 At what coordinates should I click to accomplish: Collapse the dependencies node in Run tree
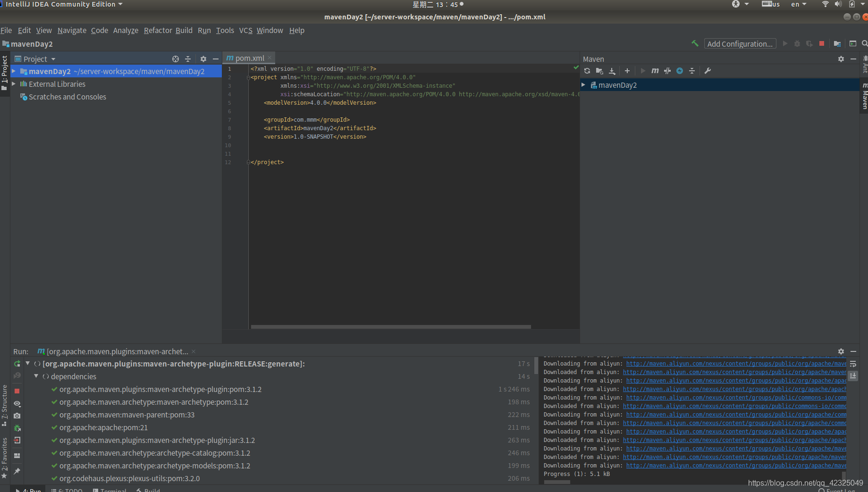(x=36, y=376)
